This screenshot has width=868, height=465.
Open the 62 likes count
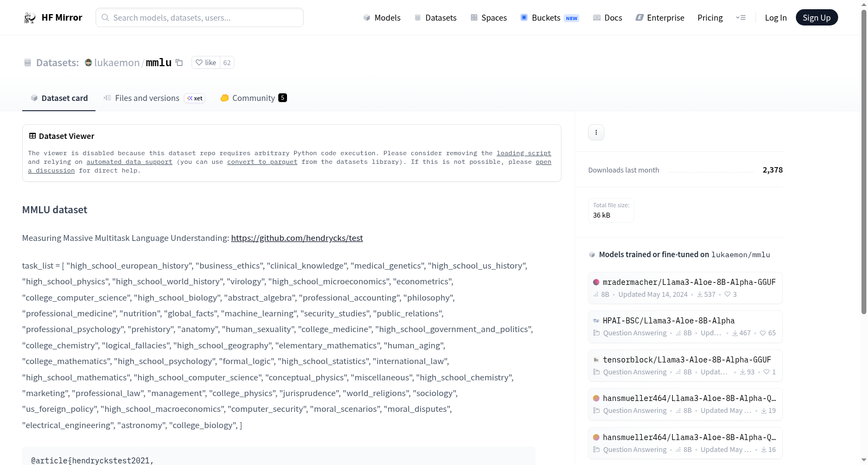[227, 62]
